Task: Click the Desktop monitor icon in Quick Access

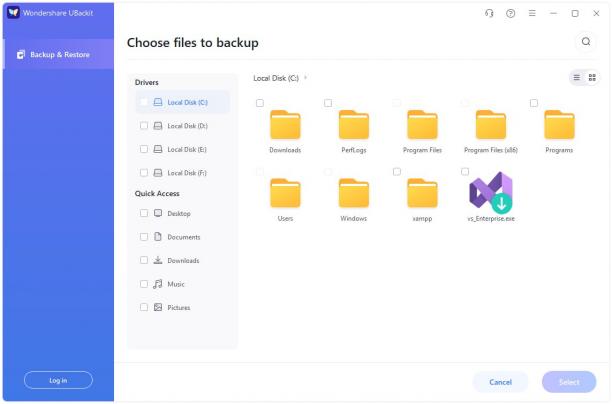Action: (158, 213)
